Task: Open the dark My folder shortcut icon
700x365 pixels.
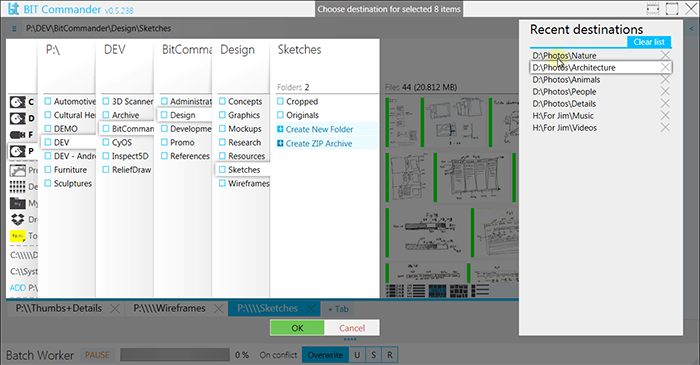Action: point(17,203)
